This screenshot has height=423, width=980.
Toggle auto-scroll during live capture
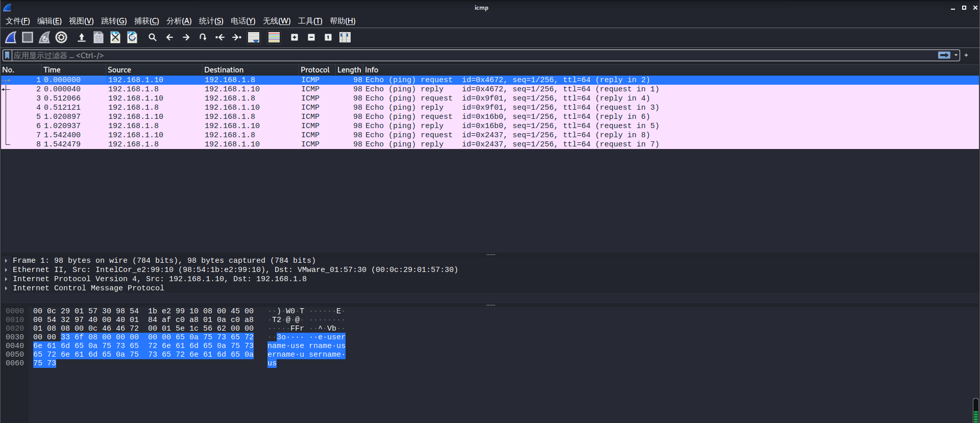[254, 37]
